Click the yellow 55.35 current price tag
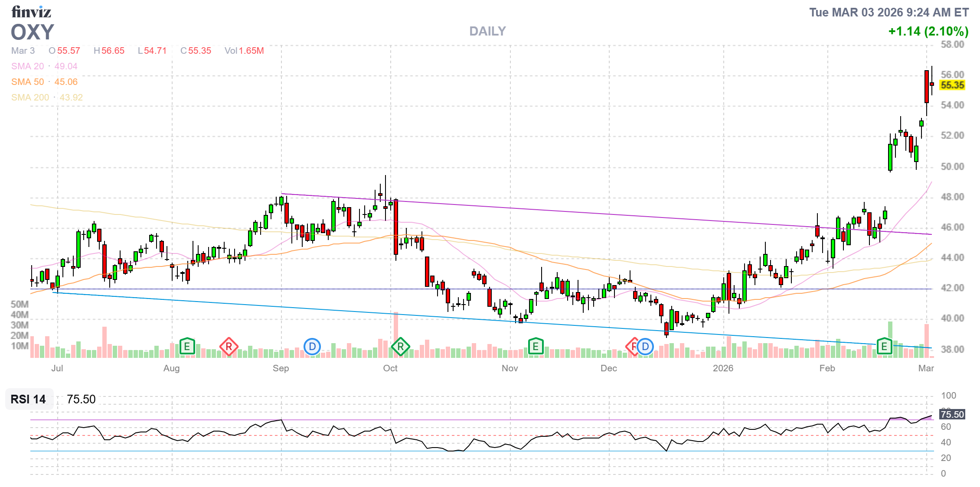 click(952, 85)
